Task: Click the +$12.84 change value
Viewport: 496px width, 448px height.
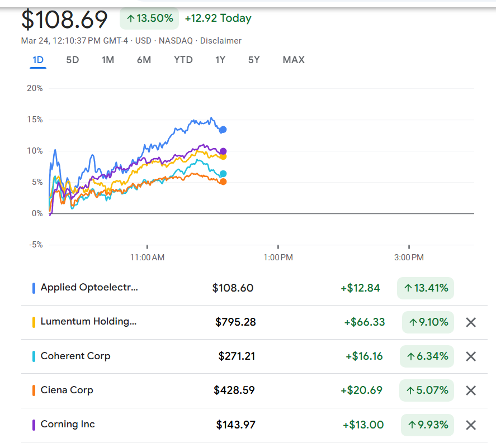Action: [360, 288]
